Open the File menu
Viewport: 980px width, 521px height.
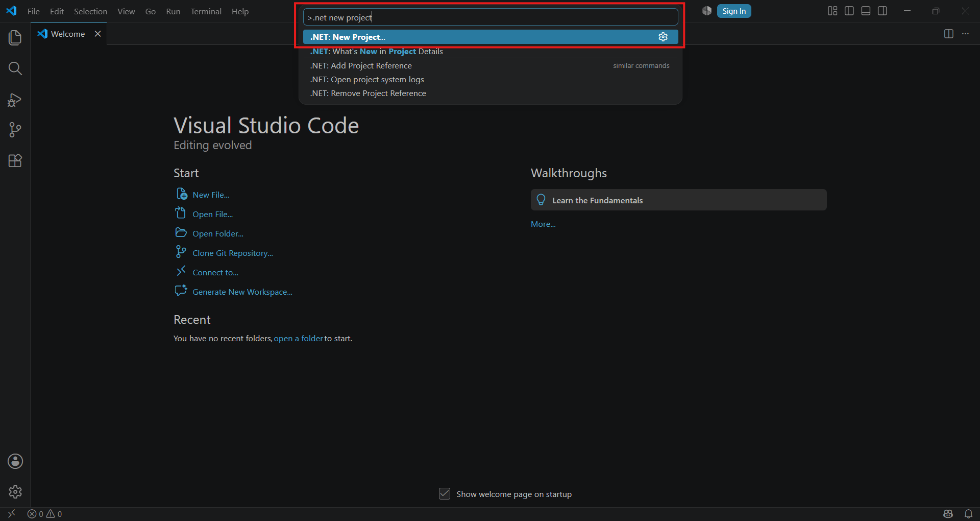[x=34, y=11]
